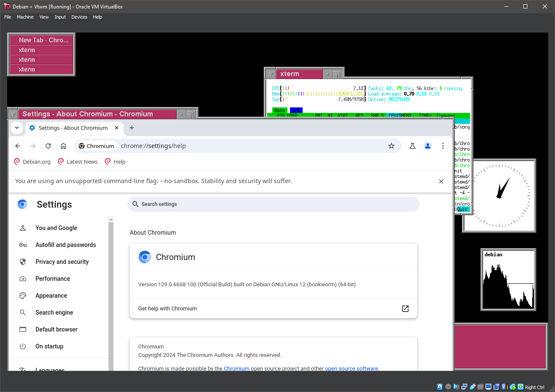
Task: Open the tab search chevron menu
Action: (17, 128)
